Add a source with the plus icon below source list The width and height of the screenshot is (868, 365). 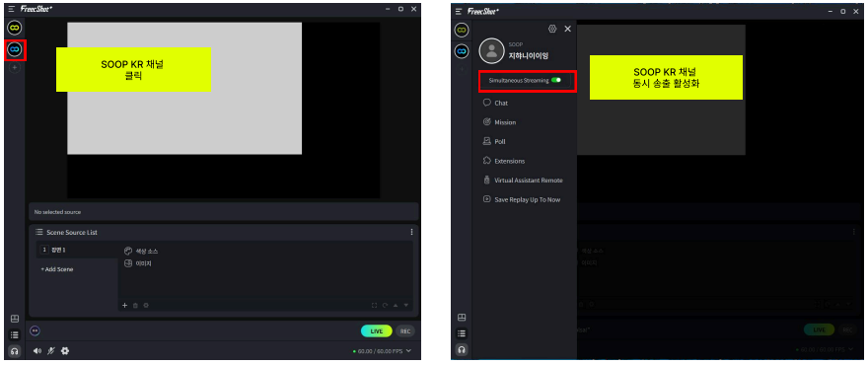pyautogui.click(x=124, y=305)
